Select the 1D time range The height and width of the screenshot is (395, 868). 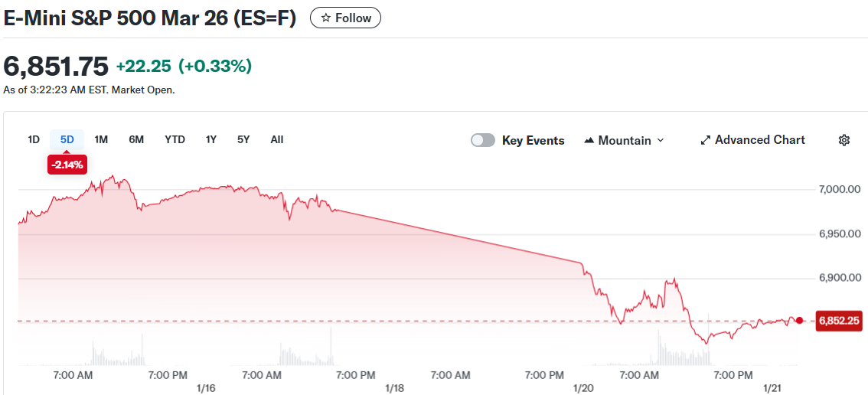(x=34, y=139)
